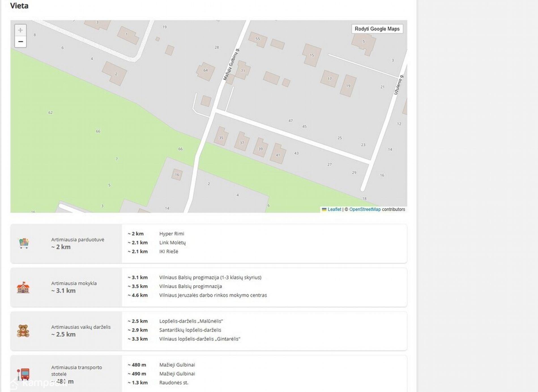The width and height of the screenshot is (538, 392).
Task: Click the teddy bear kindergarten icon
Action: point(23,331)
